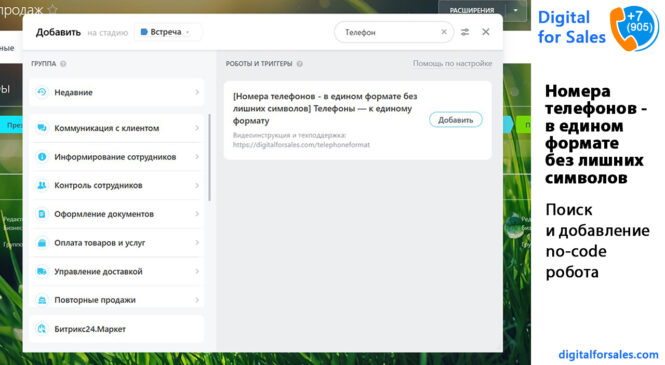The height and width of the screenshot is (365, 665).
Task: Expand Оформление документов chevron
Action: [x=197, y=214]
